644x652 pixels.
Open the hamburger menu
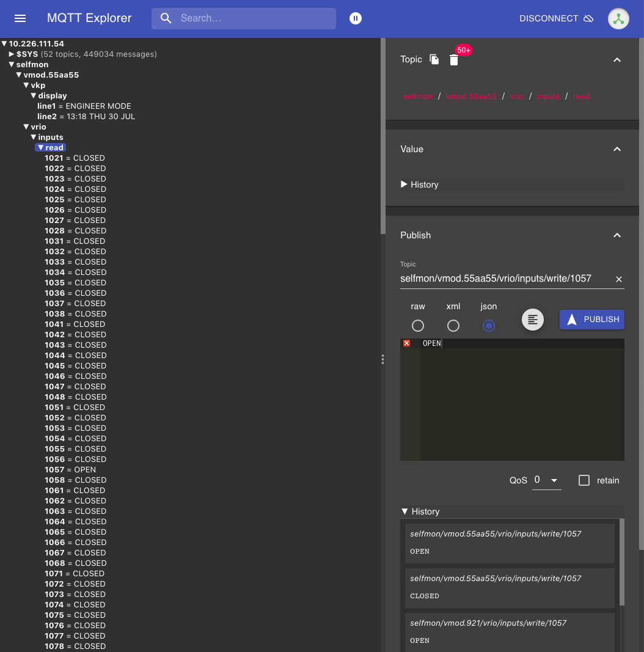pyautogui.click(x=20, y=18)
